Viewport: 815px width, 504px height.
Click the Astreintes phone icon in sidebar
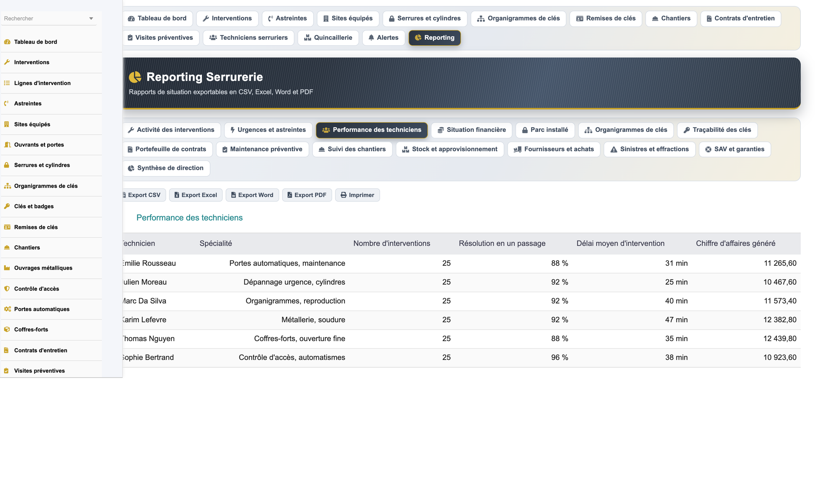(x=7, y=103)
